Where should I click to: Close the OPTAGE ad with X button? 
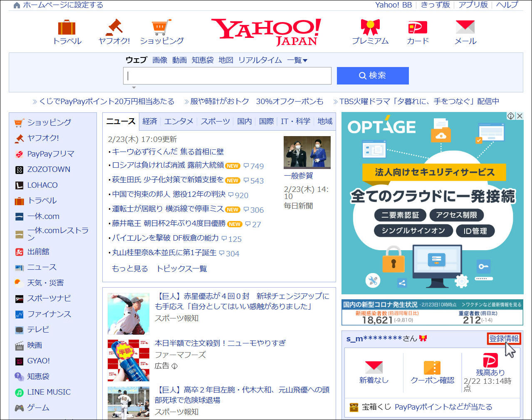(x=520, y=116)
